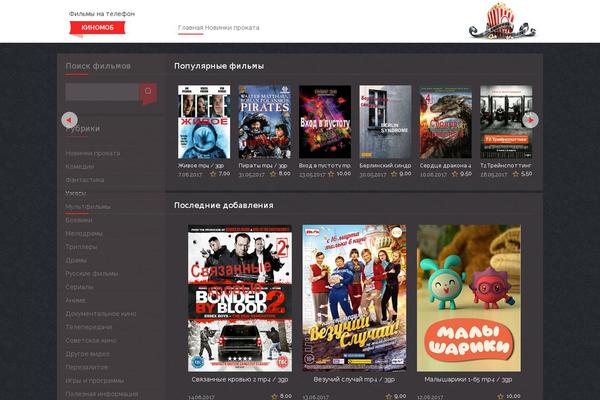Click the film search input field
Image resolution: width=600 pixels, height=400 pixels.
point(102,92)
